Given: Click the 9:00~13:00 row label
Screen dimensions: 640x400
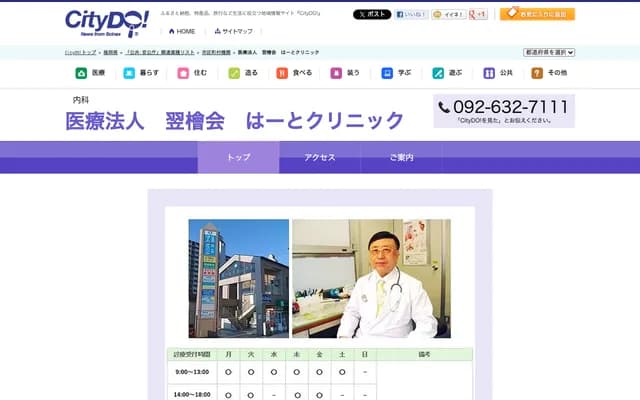Looking at the screenshot, I should pyautogui.click(x=192, y=372).
